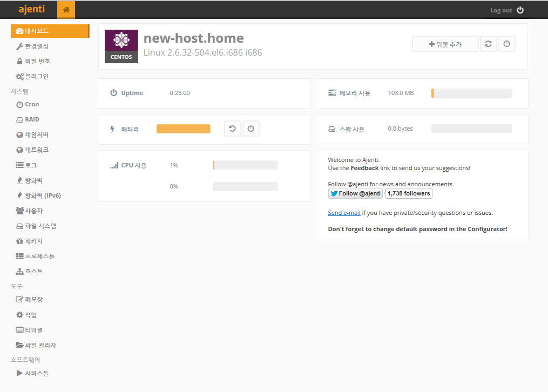Click the Send e-mail link
The width and height of the screenshot is (548, 392).
344,213
